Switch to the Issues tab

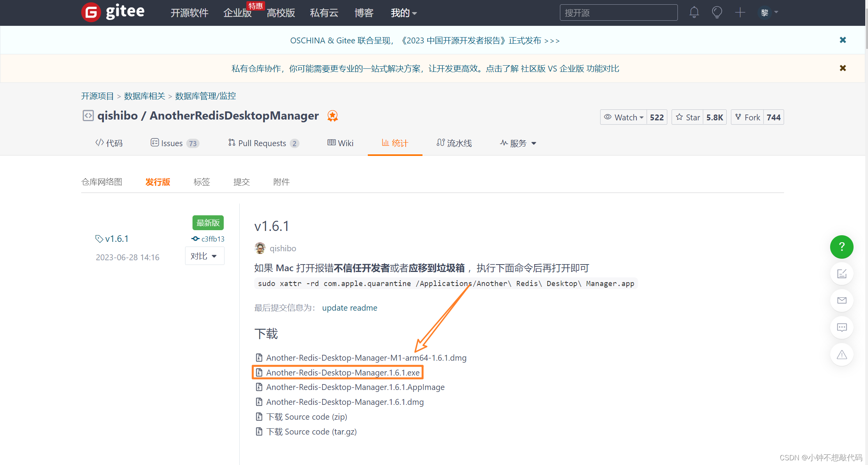pyautogui.click(x=172, y=143)
